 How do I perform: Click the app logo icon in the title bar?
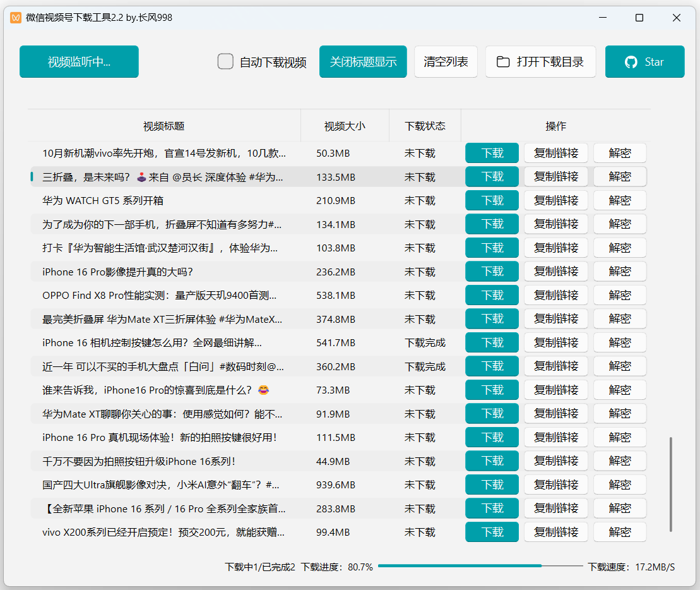tap(15, 18)
